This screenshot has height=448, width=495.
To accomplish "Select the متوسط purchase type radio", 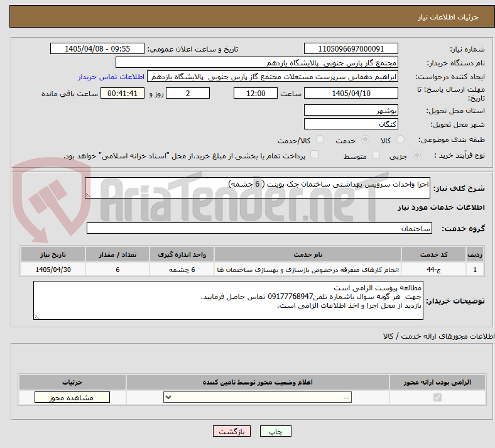I will pos(376,155).
